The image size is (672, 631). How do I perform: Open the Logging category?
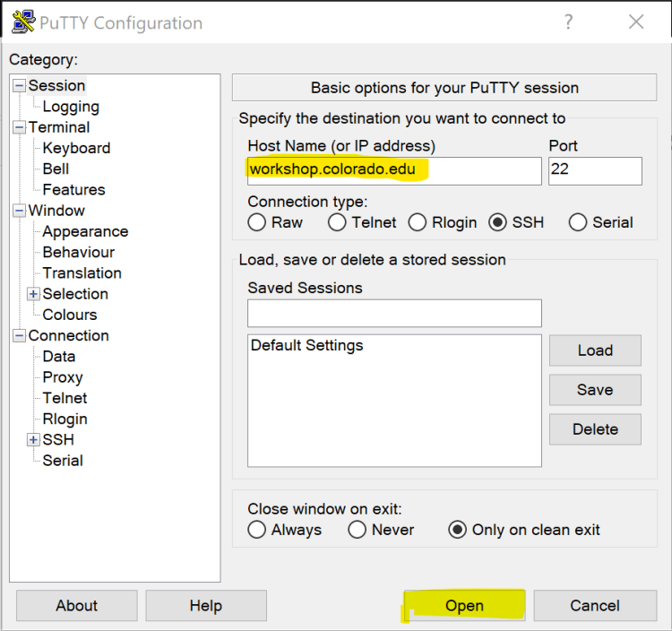click(71, 107)
